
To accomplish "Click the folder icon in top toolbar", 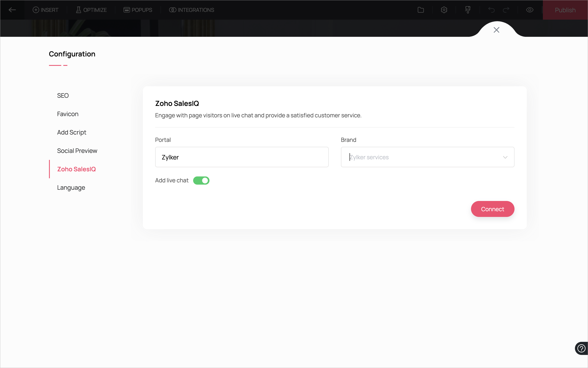I will pyautogui.click(x=421, y=10).
